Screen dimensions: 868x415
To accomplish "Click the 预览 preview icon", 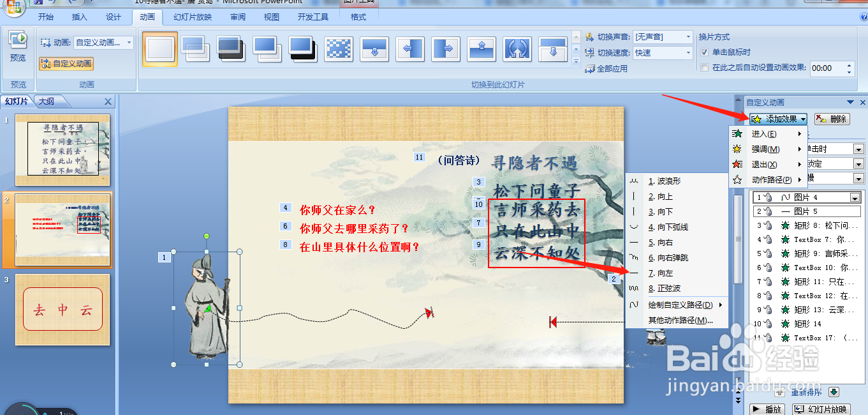I will pos(18,40).
